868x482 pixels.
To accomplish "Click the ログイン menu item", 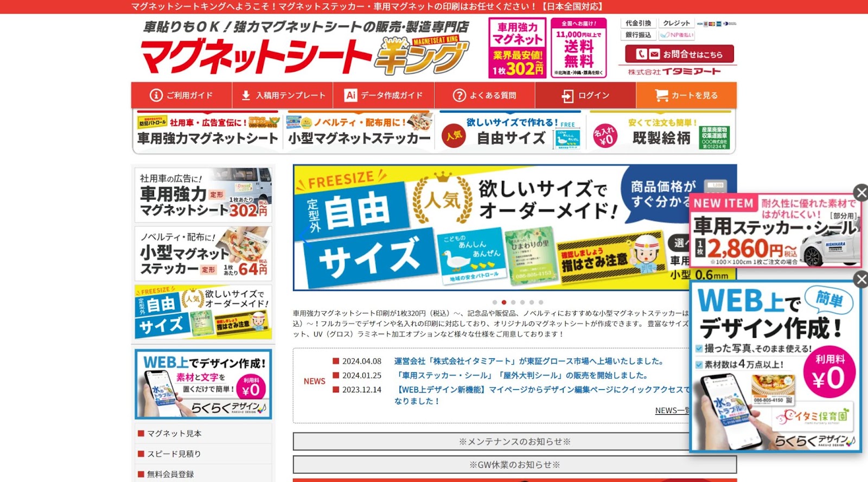I will (585, 96).
